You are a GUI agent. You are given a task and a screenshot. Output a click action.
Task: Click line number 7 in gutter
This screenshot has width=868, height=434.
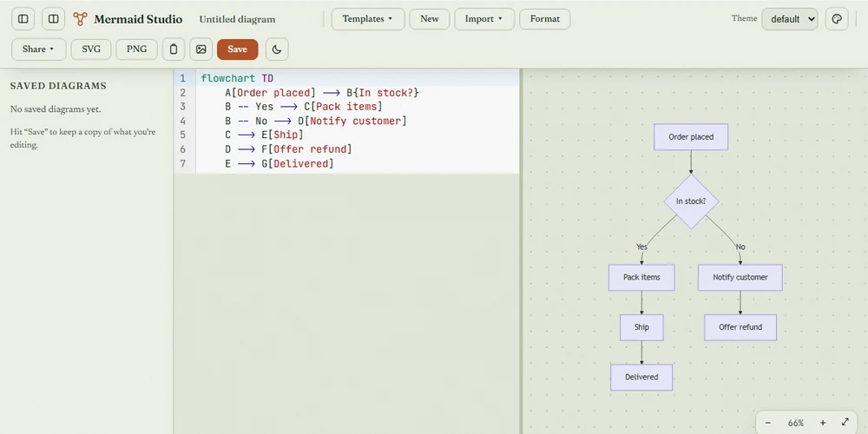click(x=182, y=163)
